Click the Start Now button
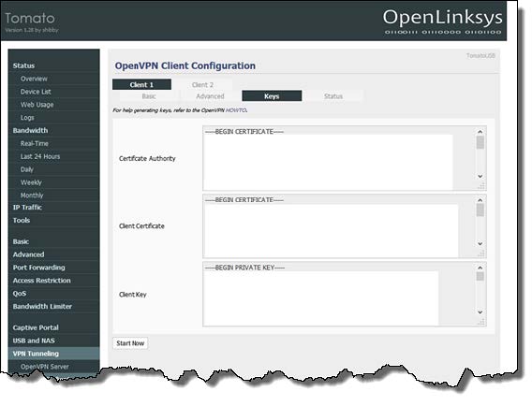The height and width of the screenshot is (406, 532). pyautogui.click(x=130, y=343)
